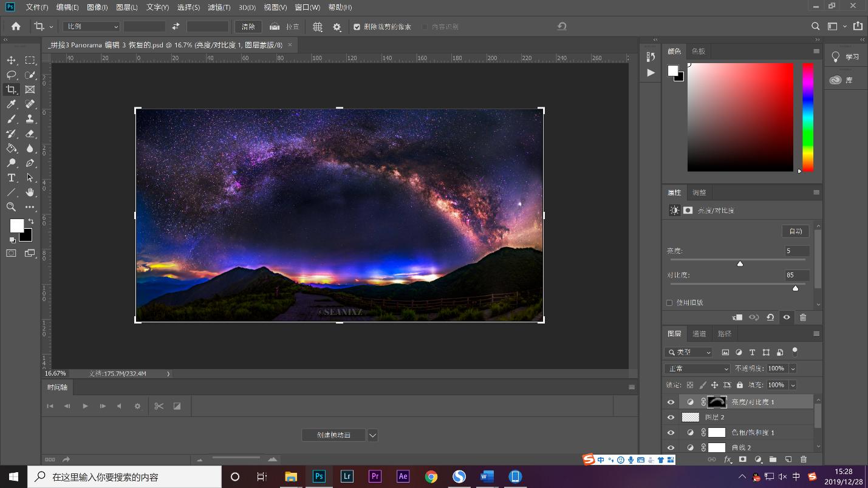Viewport: 868px width, 488px height.
Task: Pick the Eyedropper tool
Action: point(11,104)
